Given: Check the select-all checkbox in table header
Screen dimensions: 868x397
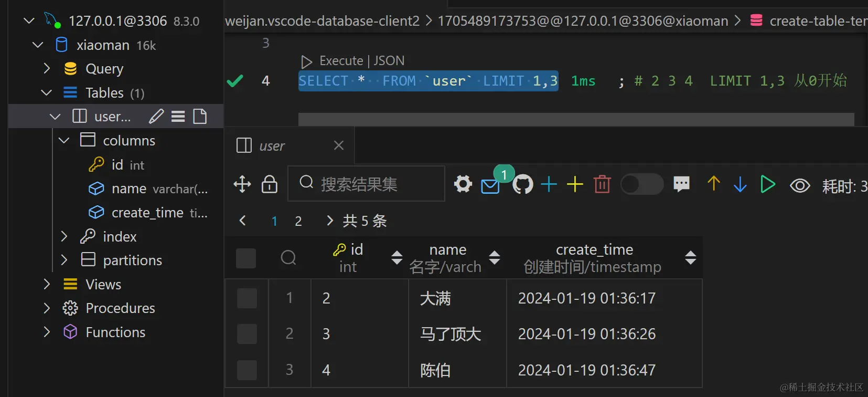Looking at the screenshot, I should [246, 258].
